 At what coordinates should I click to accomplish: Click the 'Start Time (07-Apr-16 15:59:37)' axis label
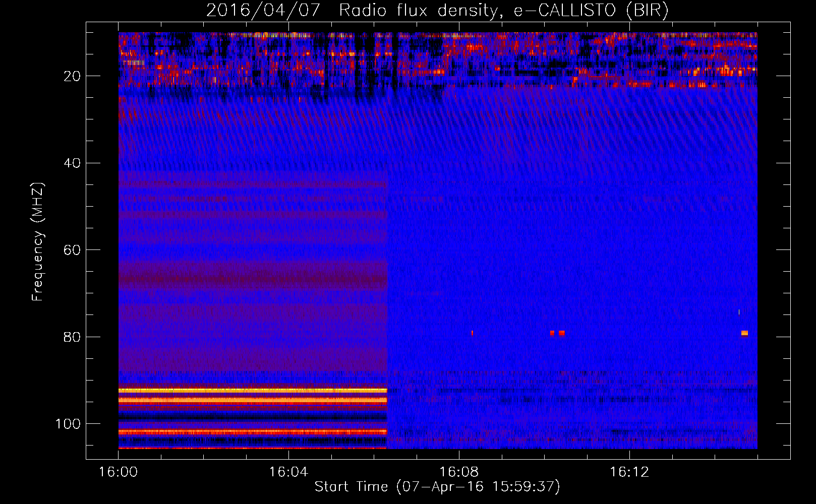point(437,487)
